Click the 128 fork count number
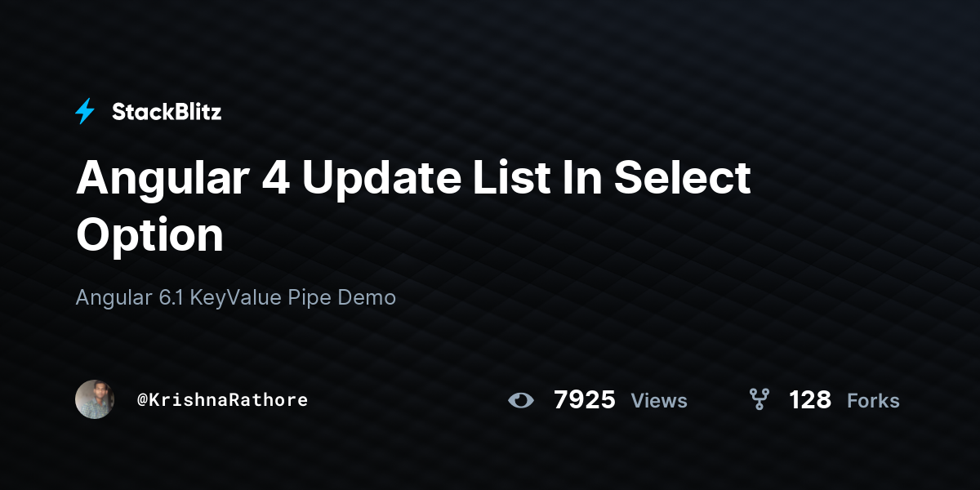The height and width of the screenshot is (490, 980). [810, 400]
